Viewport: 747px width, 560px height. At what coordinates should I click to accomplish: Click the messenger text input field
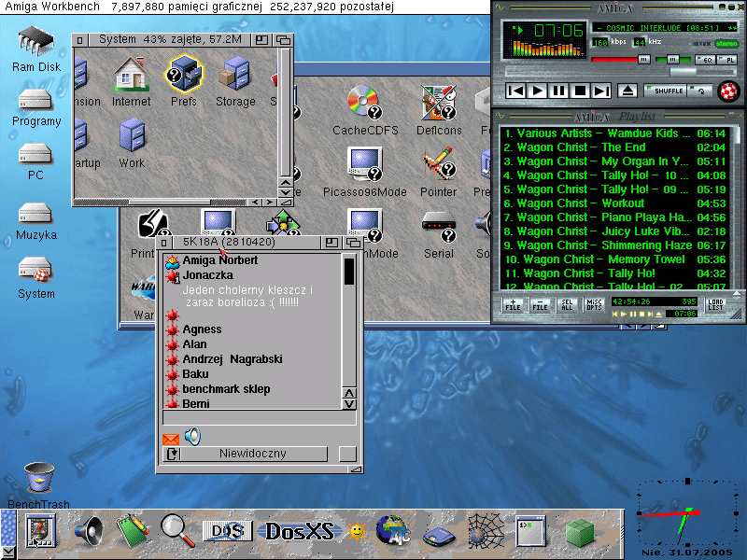[260, 417]
